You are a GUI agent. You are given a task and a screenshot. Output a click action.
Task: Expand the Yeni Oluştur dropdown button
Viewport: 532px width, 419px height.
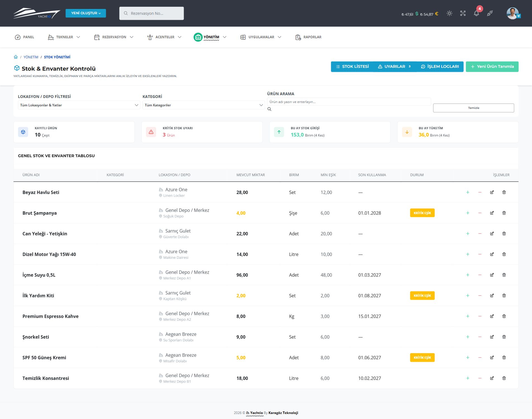86,13
